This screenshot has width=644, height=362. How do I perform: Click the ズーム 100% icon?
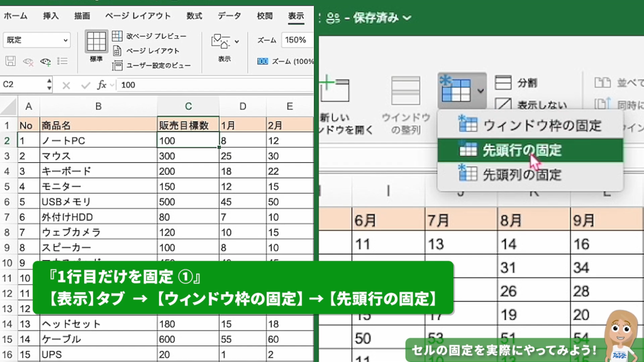[x=263, y=62]
